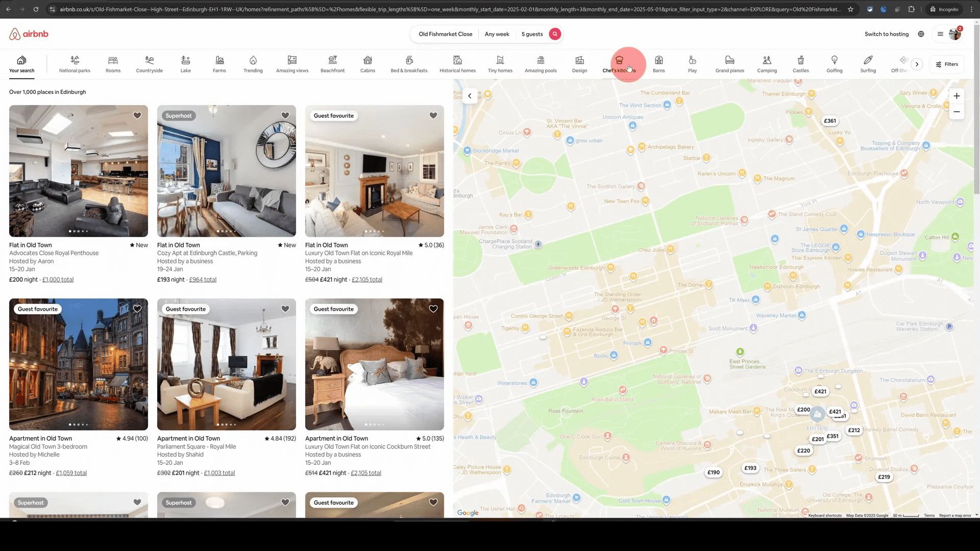Click Report a map error link
Screen dimensions: 980x551
click(955, 515)
